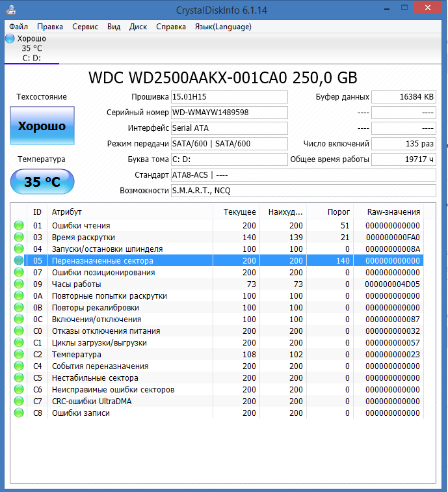The height and width of the screenshot is (492, 448).
Task: Click the Режим передачи field SATA/600
Action: coord(229,144)
